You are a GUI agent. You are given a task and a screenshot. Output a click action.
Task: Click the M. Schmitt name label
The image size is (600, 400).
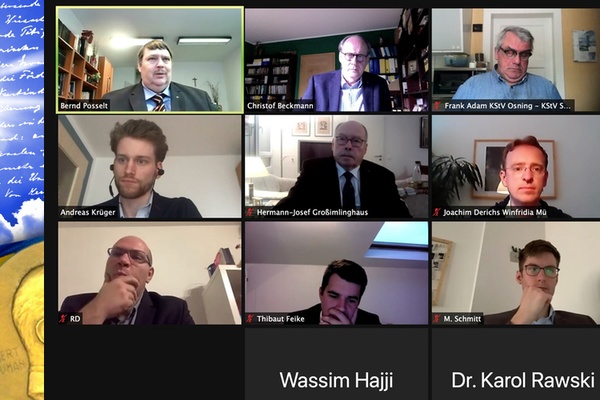coord(462,318)
